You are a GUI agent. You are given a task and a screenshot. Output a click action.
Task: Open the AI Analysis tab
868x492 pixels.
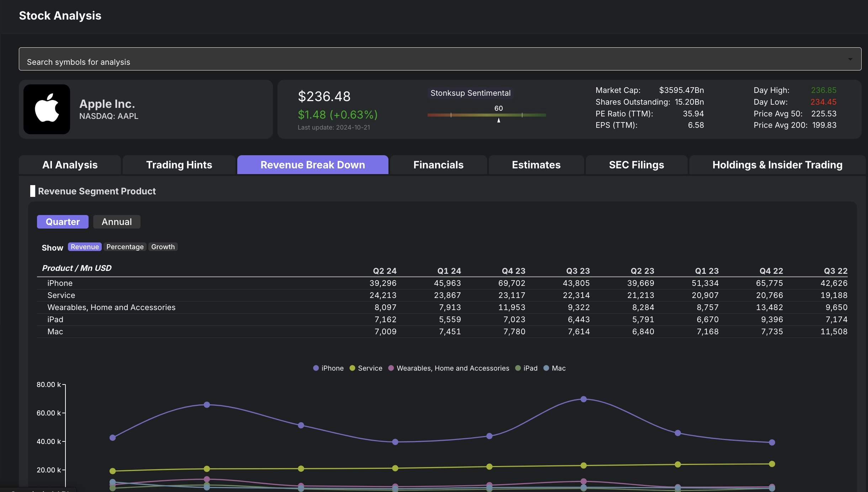70,165
